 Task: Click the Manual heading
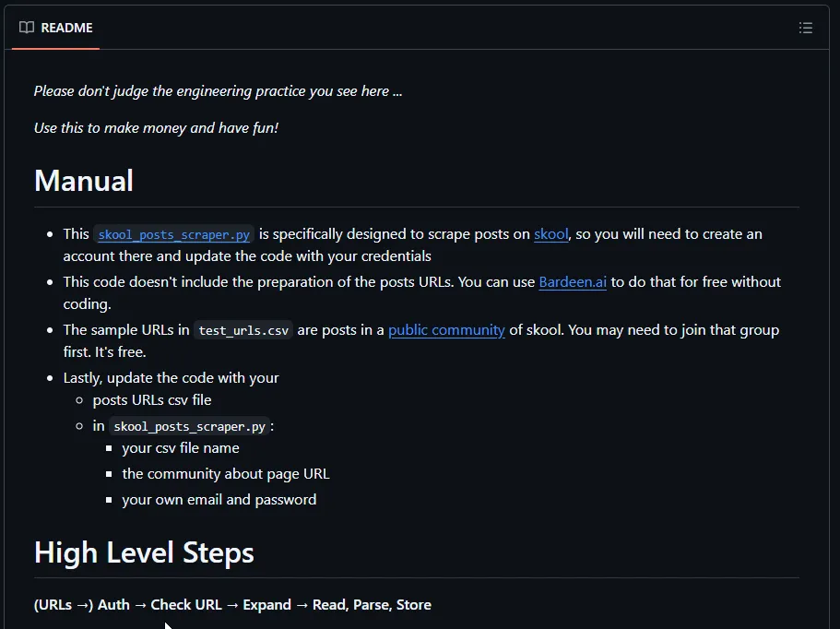click(x=84, y=181)
